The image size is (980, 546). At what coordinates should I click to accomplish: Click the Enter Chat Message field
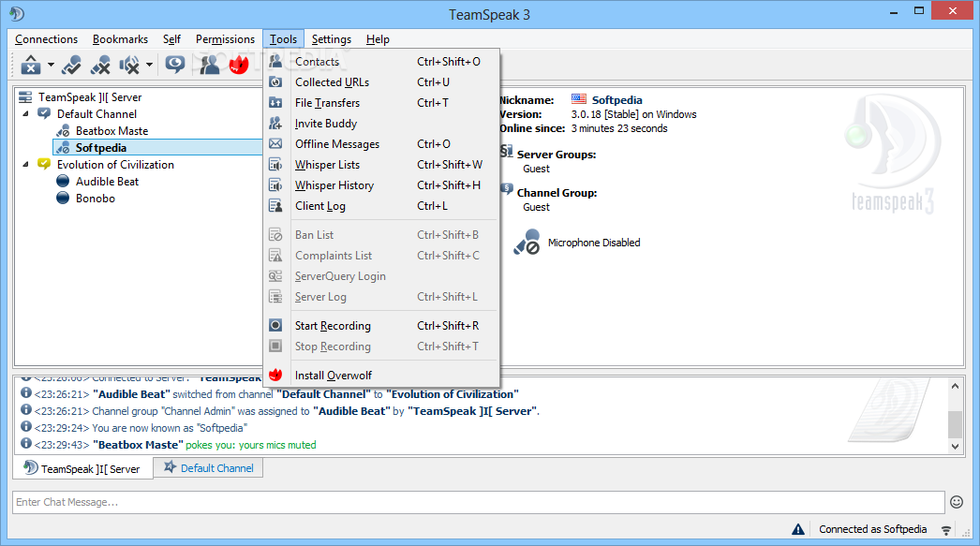478,502
